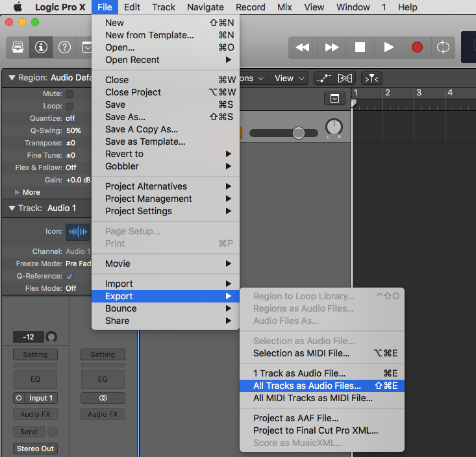Viewport: 476px width, 457px height.
Task: Select Bounce in the File menu
Action: 121,308
